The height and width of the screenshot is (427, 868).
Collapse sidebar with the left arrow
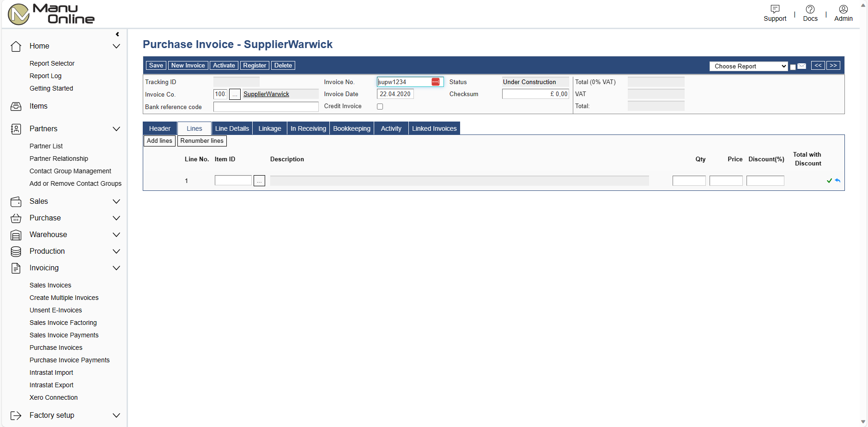coord(117,34)
